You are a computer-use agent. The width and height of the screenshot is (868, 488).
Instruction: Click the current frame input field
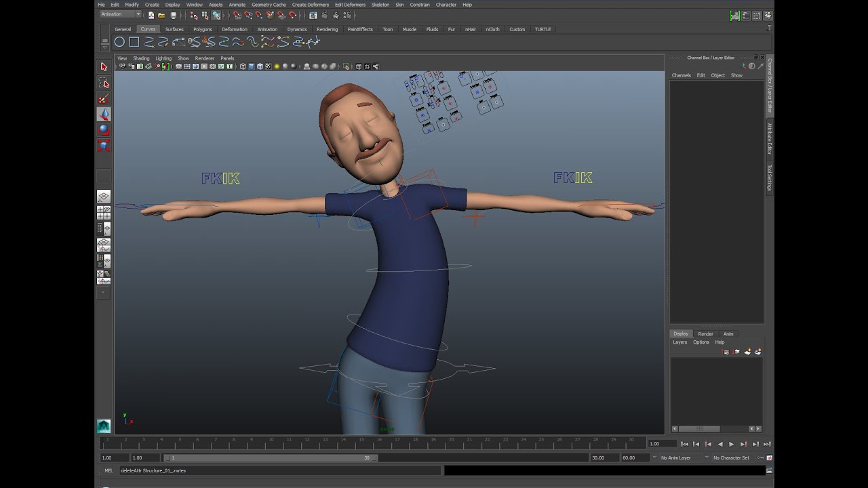pos(662,444)
